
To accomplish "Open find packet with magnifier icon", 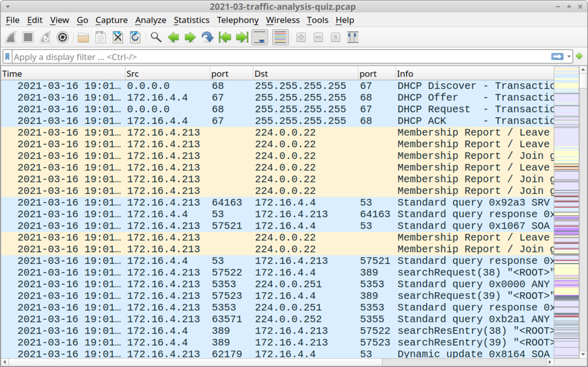I will pyautogui.click(x=156, y=37).
